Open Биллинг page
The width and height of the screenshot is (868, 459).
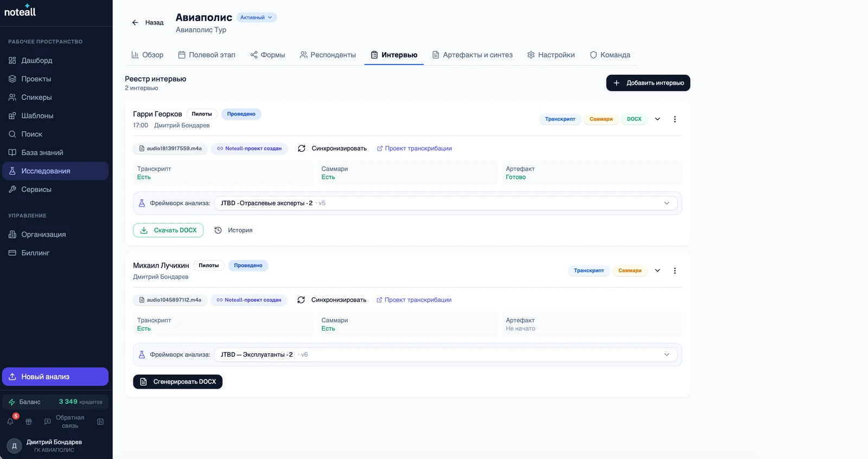(x=55, y=253)
